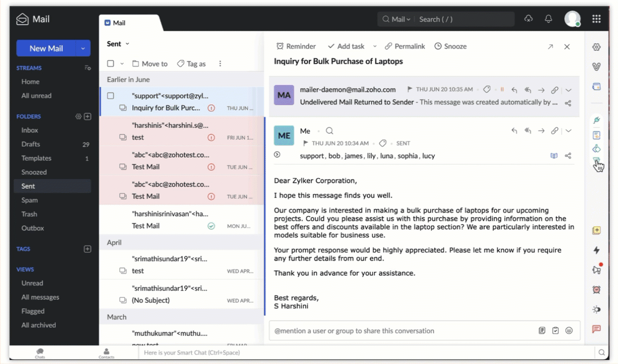The image size is (618, 364).
Task: Open the alarm reminders icon in sidebar
Action: point(596,290)
